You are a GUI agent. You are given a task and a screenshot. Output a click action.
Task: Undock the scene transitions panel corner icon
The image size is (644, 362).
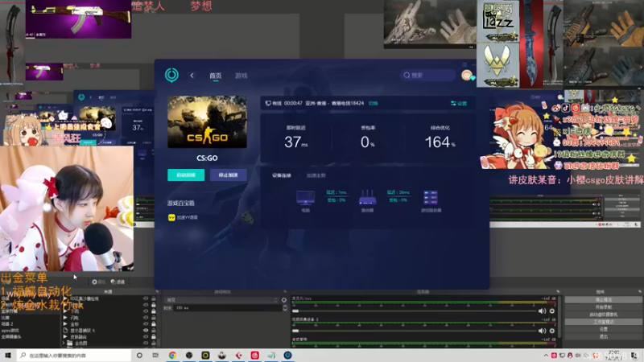pos(285,292)
